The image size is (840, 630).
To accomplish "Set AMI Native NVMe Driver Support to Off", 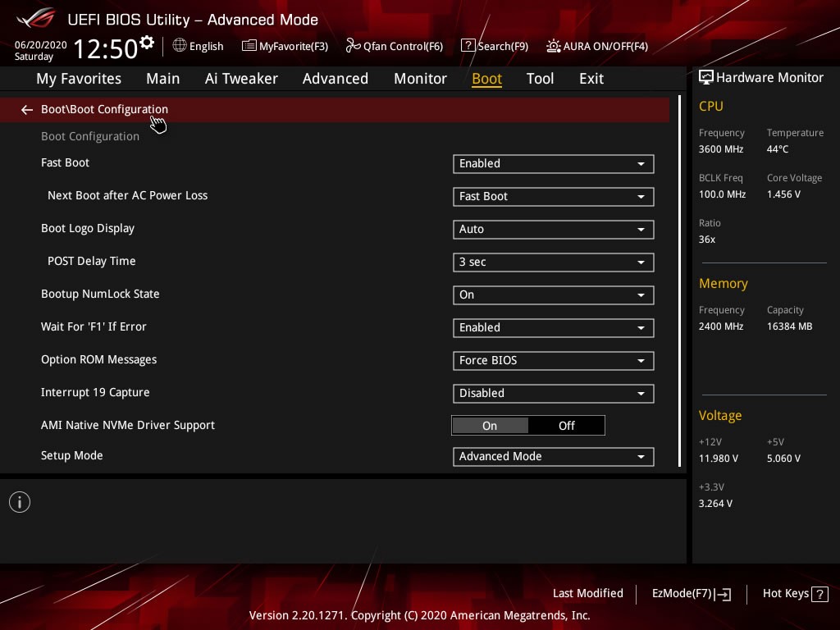I will [566, 426].
